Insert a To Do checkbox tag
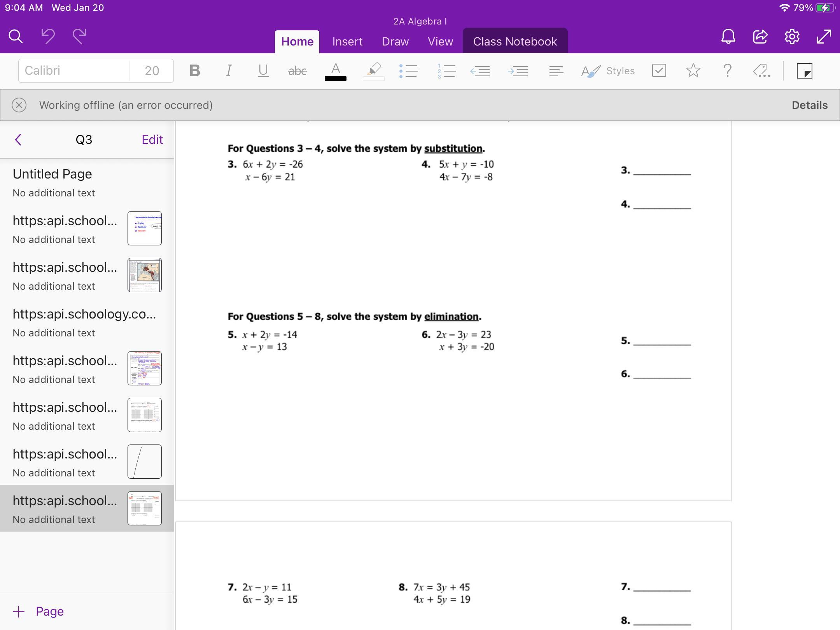The image size is (840, 630). point(659,71)
